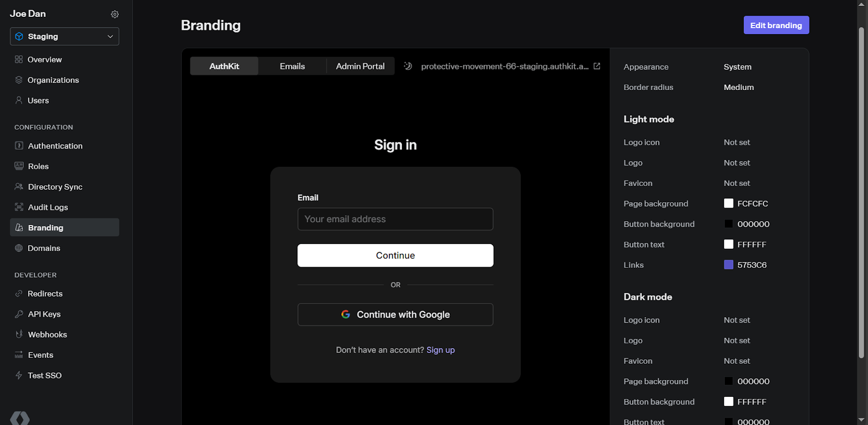Click the Dark mode heading
868x425 pixels.
pos(648,297)
